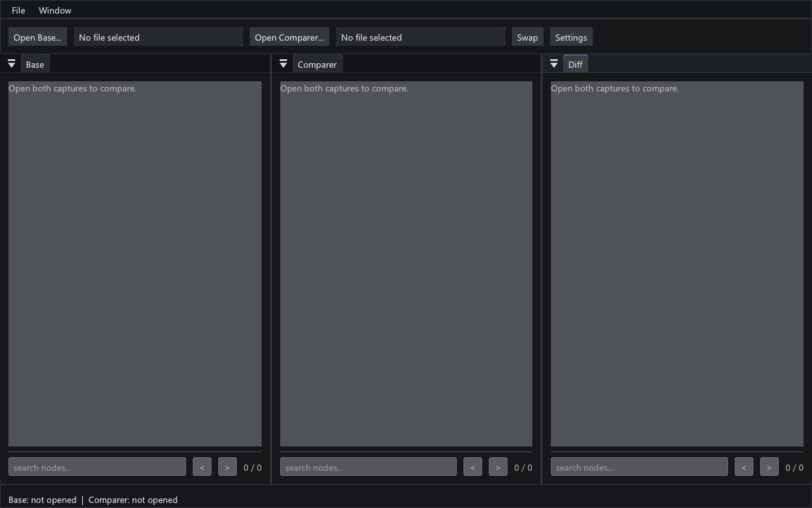Click the Comparer panel empty capture view
The height and width of the screenshot is (508, 812).
[x=406, y=264]
